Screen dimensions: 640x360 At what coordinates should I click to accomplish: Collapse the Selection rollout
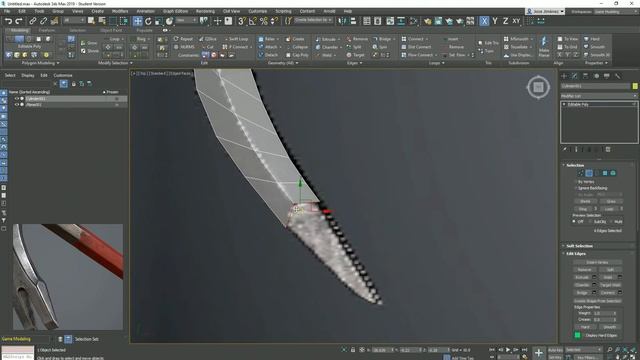(x=575, y=165)
